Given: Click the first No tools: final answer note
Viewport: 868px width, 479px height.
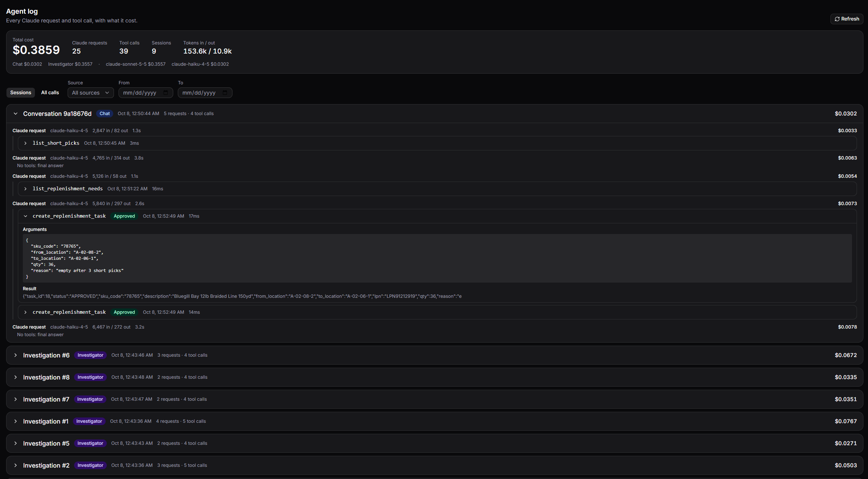Looking at the screenshot, I should pyautogui.click(x=40, y=166).
